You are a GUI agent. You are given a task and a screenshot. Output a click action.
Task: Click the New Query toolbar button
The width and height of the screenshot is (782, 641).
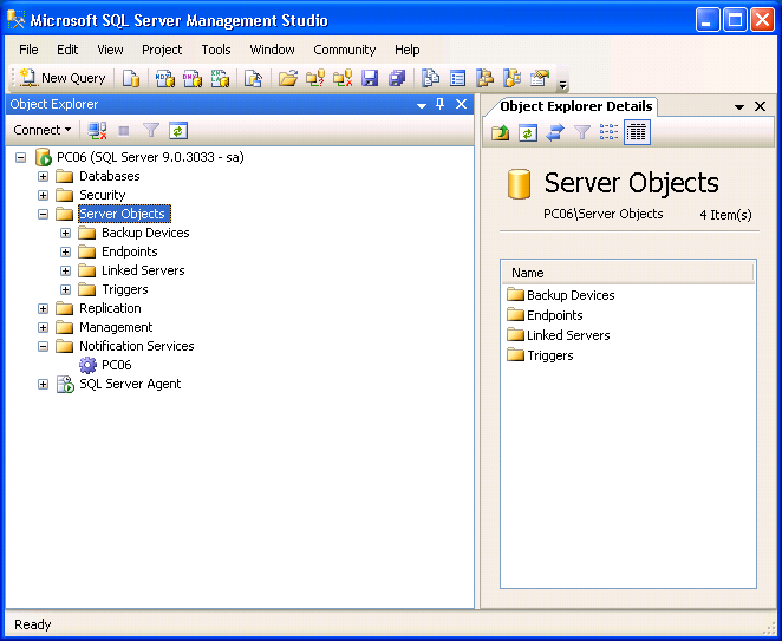(x=62, y=78)
